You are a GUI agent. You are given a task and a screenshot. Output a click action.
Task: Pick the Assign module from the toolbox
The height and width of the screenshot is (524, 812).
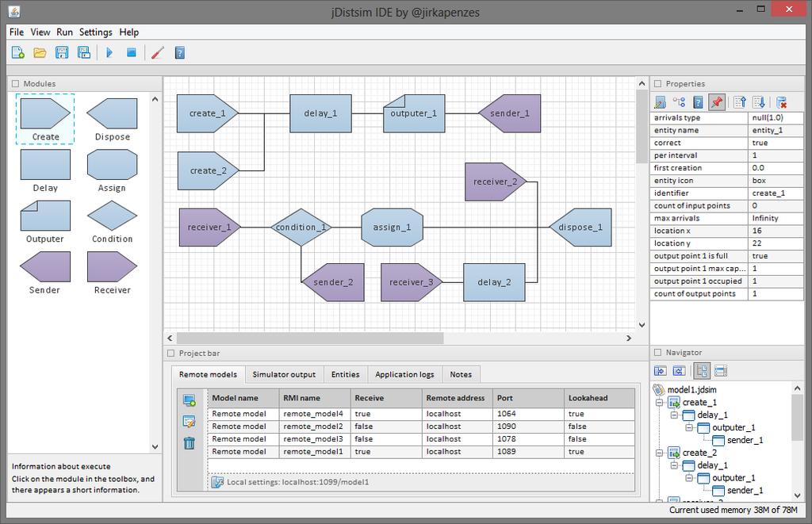(x=113, y=171)
